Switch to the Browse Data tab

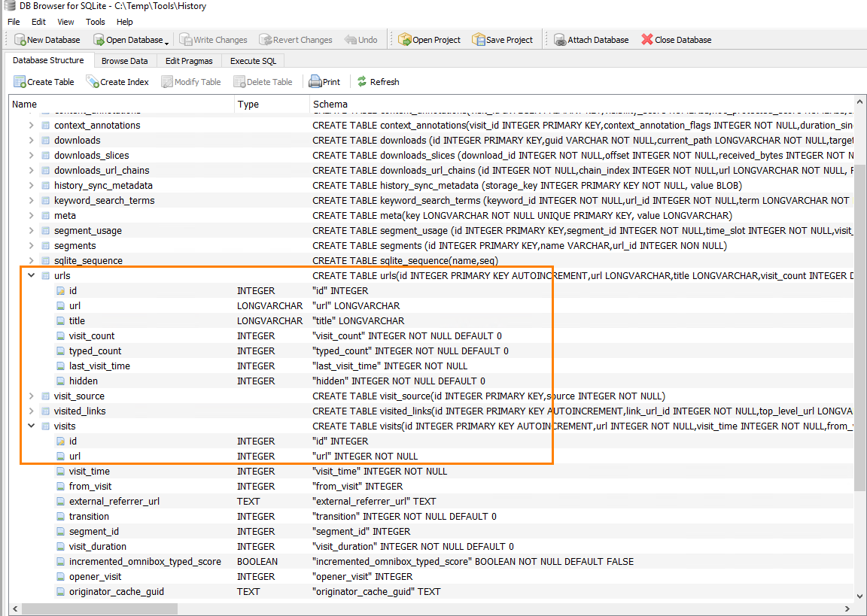click(x=124, y=61)
